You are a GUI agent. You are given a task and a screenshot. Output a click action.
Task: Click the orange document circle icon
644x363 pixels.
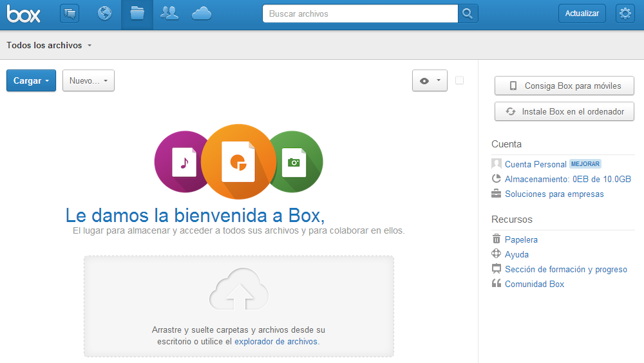point(238,162)
